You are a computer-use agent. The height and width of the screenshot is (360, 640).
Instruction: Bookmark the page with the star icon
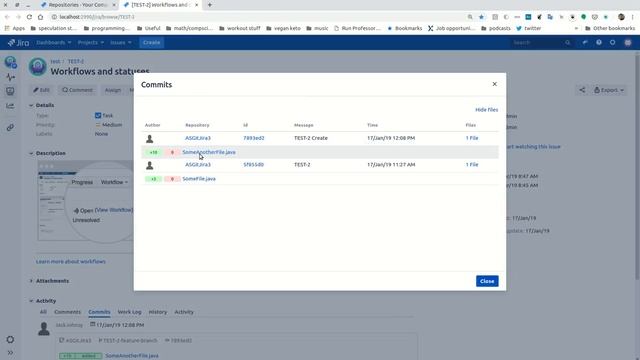pos(481,17)
